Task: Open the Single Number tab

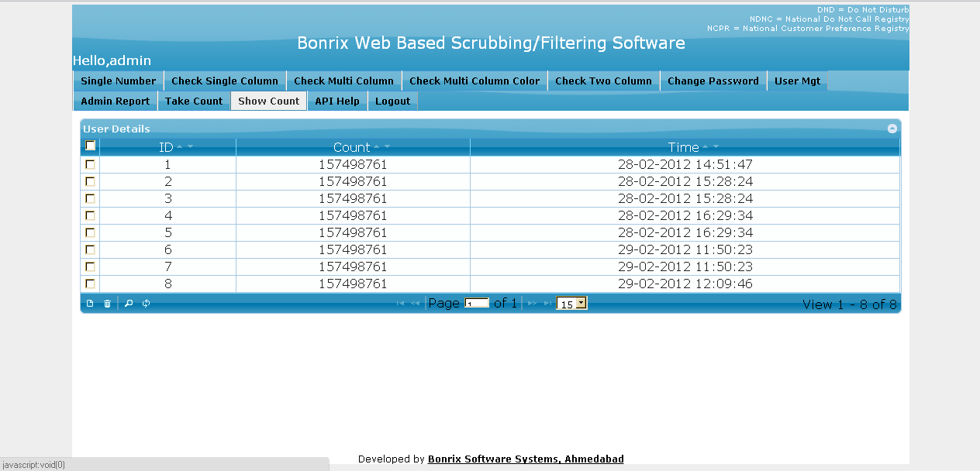Action: tap(118, 81)
